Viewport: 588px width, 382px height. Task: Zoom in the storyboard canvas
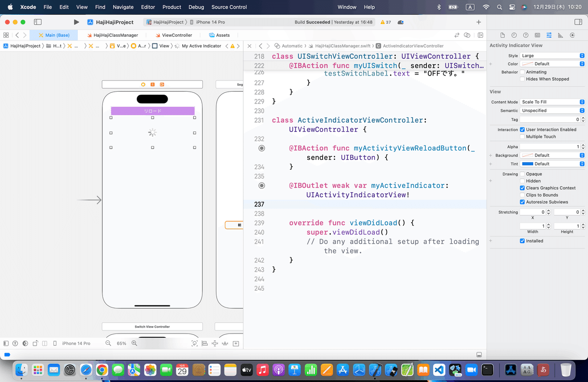(134, 344)
